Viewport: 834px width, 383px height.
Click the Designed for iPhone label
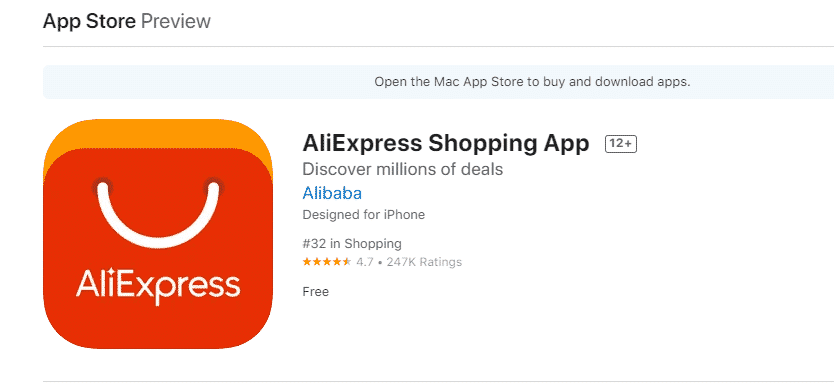point(364,215)
